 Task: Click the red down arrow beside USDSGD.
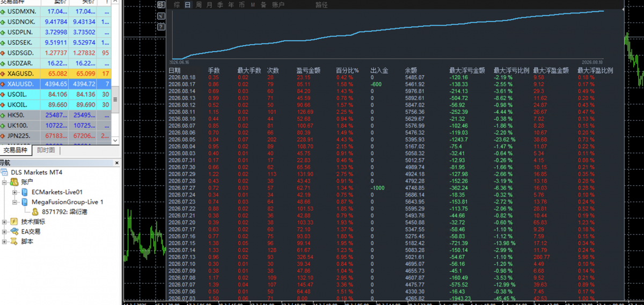tap(3, 53)
